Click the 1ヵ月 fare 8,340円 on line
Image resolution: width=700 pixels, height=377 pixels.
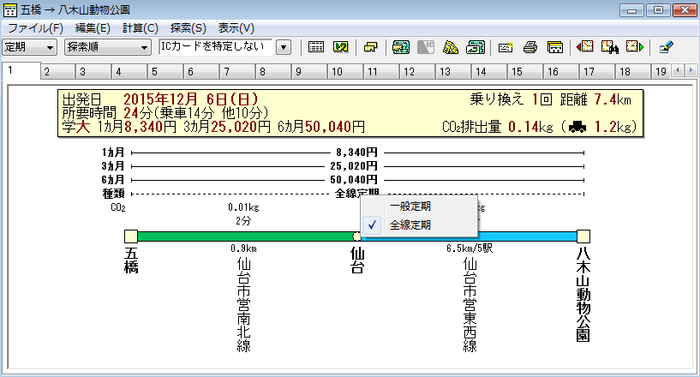coord(357,153)
